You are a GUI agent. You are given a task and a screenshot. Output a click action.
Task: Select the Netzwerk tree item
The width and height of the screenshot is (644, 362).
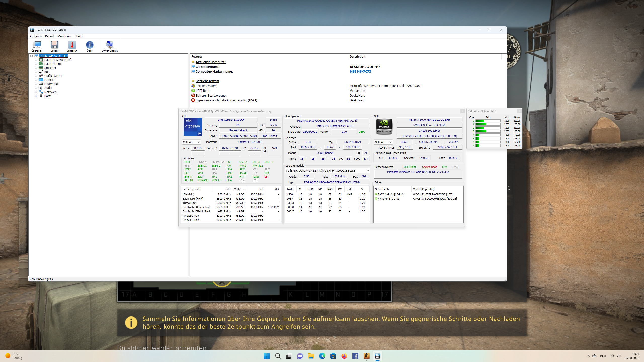[x=51, y=92]
